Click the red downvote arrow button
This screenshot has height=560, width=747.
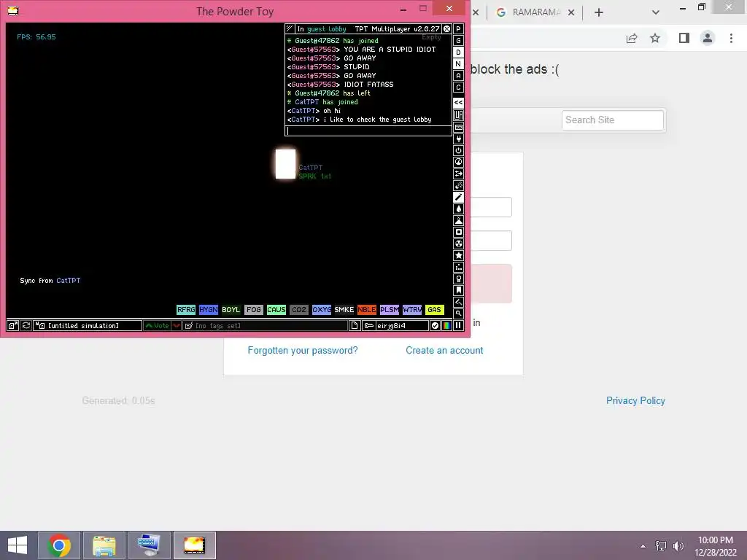tap(177, 326)
